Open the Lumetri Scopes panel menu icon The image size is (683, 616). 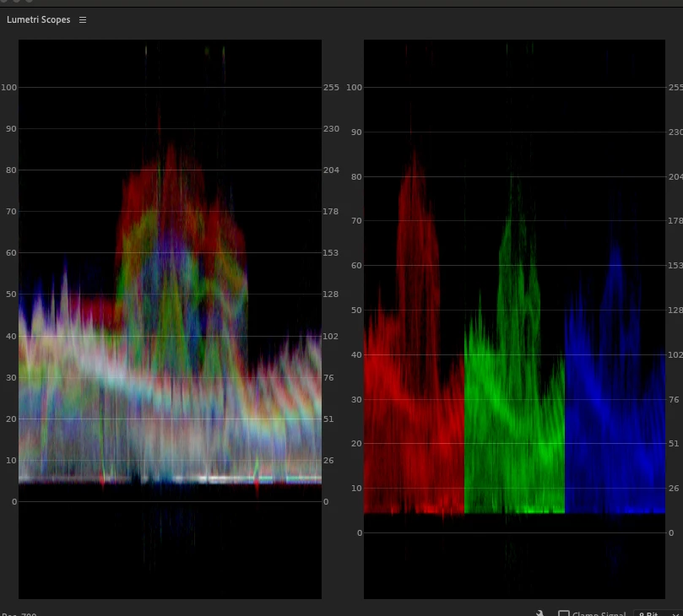(x=83, y=20)
